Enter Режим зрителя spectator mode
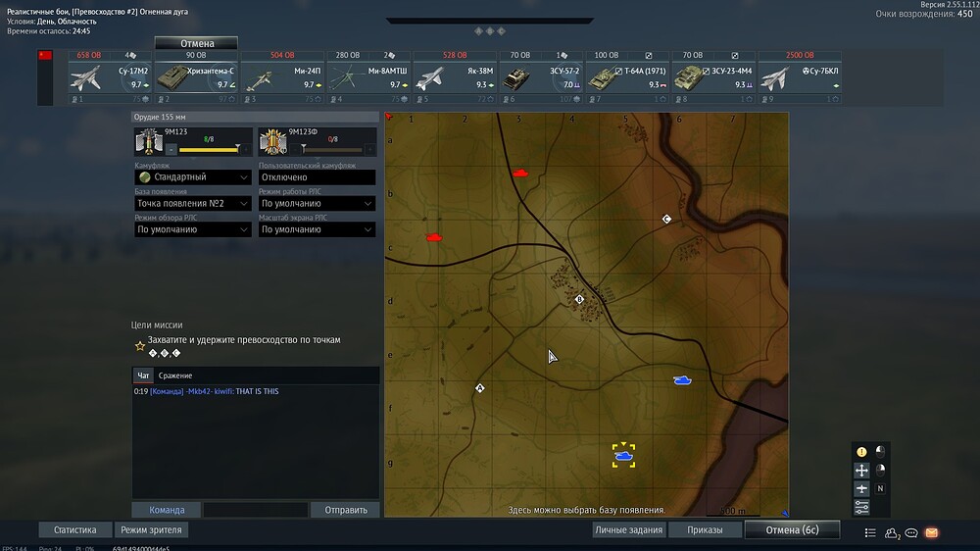This screenshot has height=551, width=980. pos(151,529)
